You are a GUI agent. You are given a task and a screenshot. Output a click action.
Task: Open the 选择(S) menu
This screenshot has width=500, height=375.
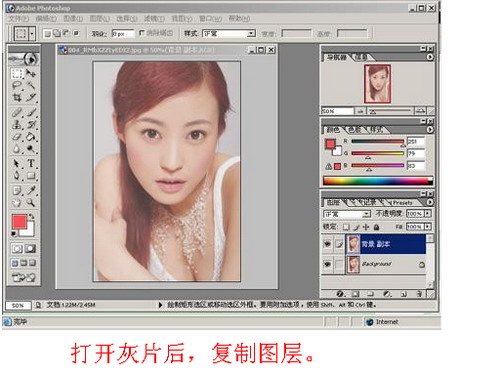click(x=127, y=18)
